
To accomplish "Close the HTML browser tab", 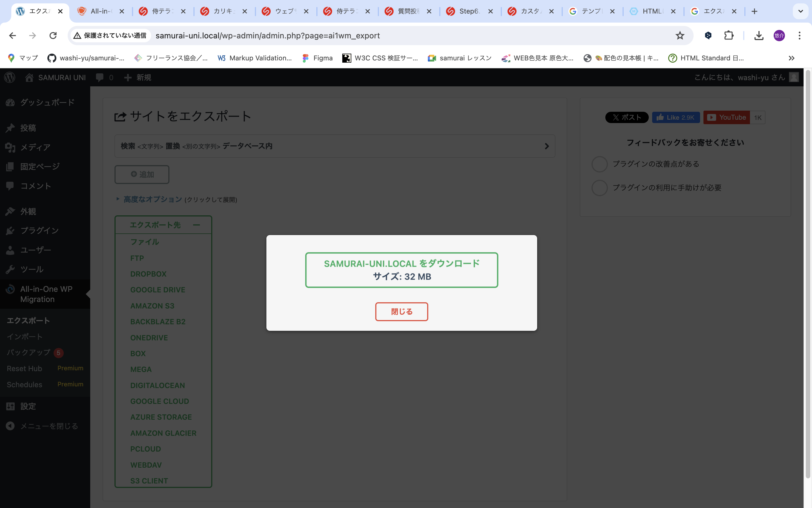I will pyautogui.click(x=673, y=11).
